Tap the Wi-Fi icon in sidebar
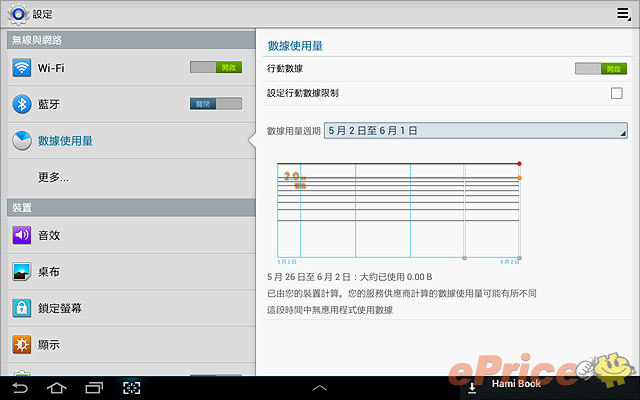Screen dimensions: 640x400 22,68
